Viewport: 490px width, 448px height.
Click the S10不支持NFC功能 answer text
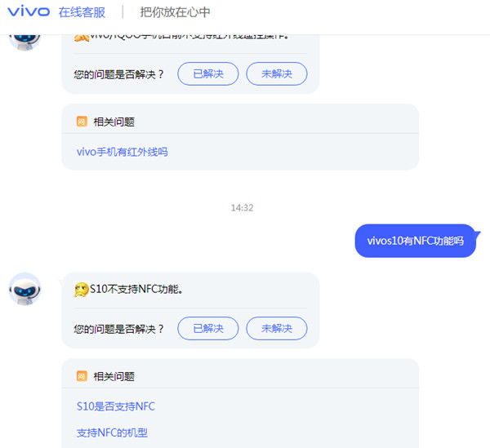point(136,289)
